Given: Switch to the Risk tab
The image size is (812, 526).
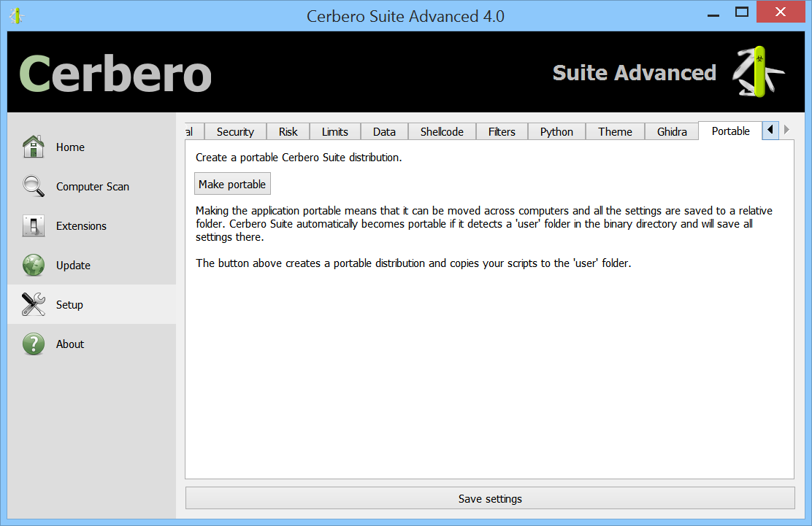Looking at the screenshot, I should 288,132.
